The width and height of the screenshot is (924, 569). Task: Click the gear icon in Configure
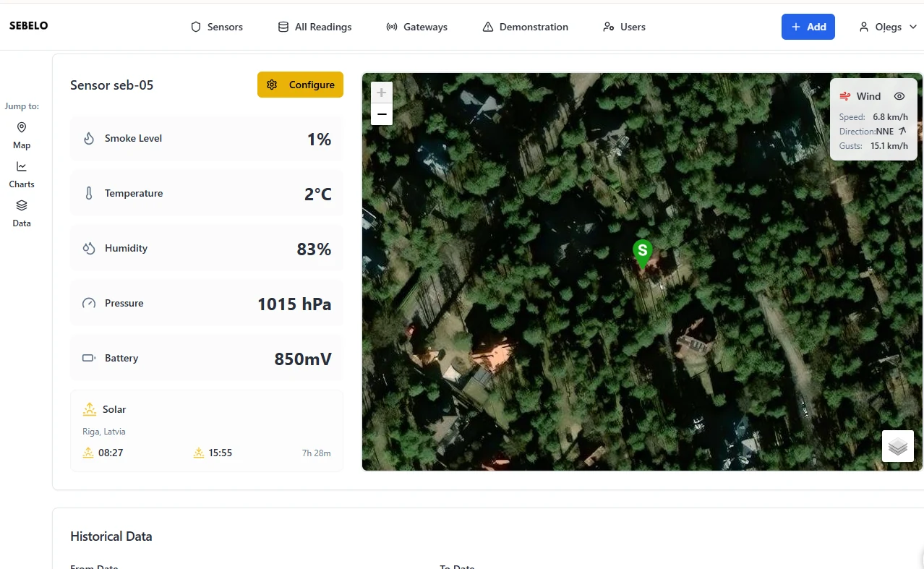(x=272, y=85)
